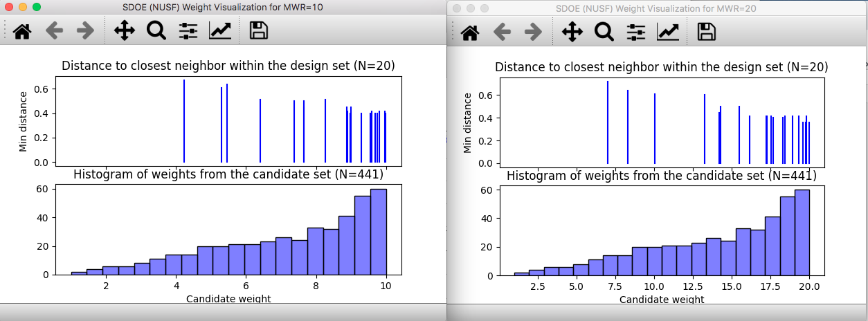The height and width of the screenshot is (321, 868).
Task: Edit axis parameters icon in MWR=20 window
Action: click(x=668, y=32)
